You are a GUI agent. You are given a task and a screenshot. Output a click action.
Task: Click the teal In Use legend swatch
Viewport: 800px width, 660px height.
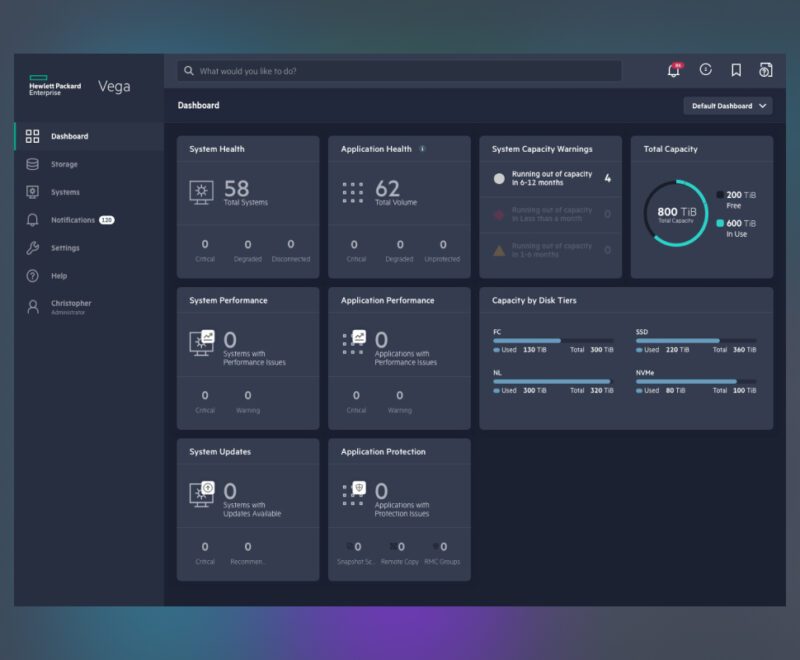[x=720, y=223]
